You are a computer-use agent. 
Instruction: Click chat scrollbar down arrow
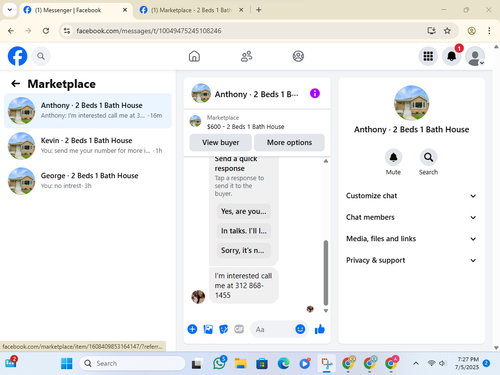coord(326,311)
